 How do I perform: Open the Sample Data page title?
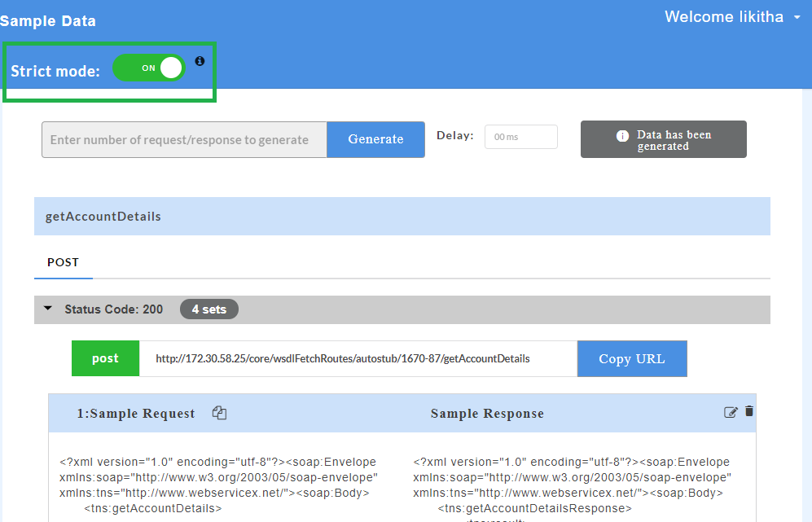click(x=48, y=20)
